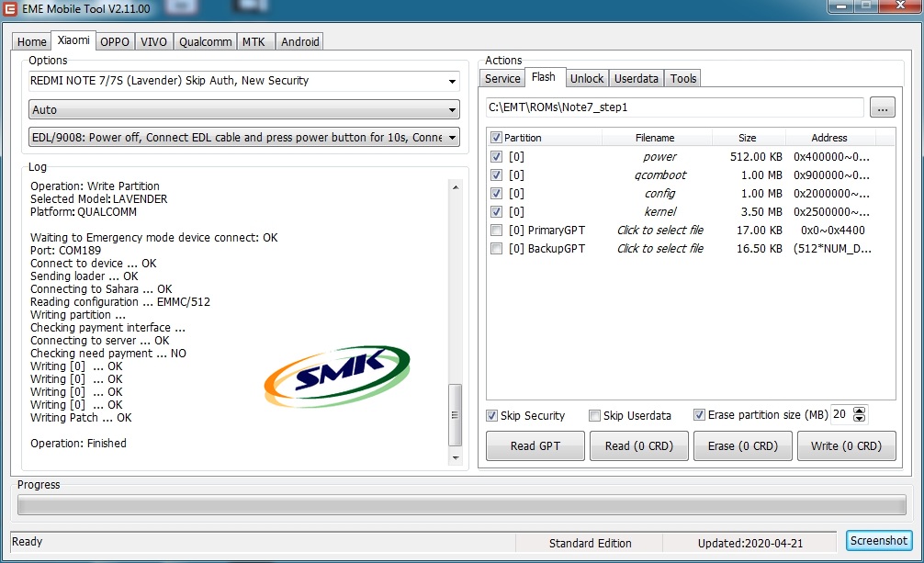Open the Unlock actions tab
Screen dimensions: 924x563
pos(587,79)
